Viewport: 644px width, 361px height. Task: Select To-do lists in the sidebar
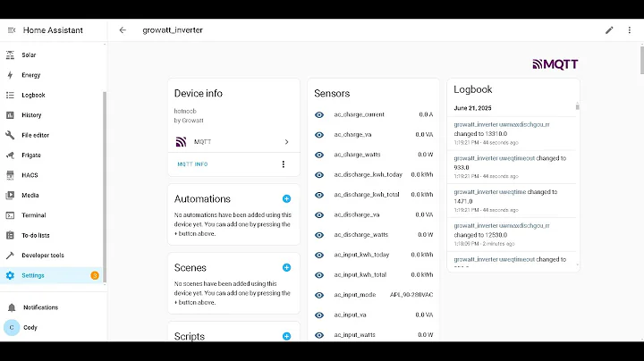[35, 236]
